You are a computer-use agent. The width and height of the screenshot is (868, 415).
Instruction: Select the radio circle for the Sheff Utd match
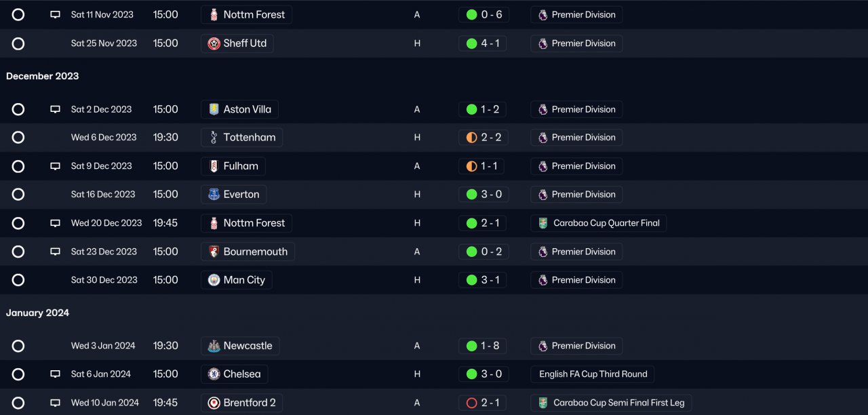pyautogui.click(x=18, y=43)
